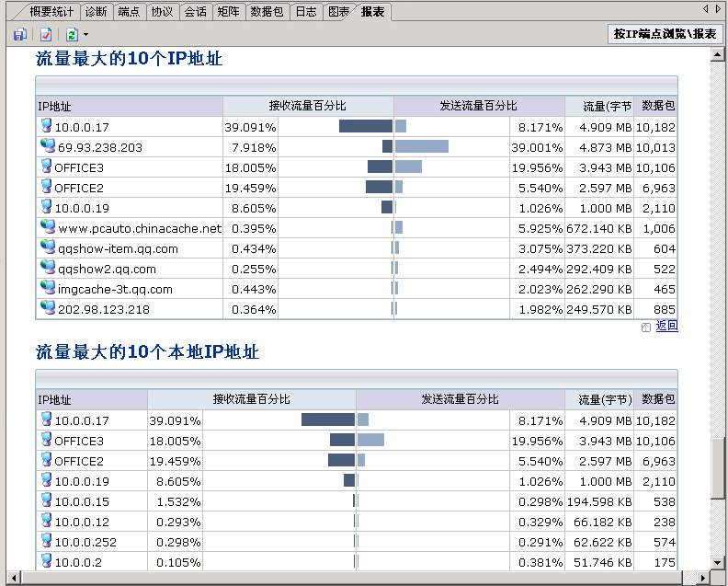Screen dimensions: 728x586
Task: Click the 202.98.123.218 entry
Action: point(104,310)
